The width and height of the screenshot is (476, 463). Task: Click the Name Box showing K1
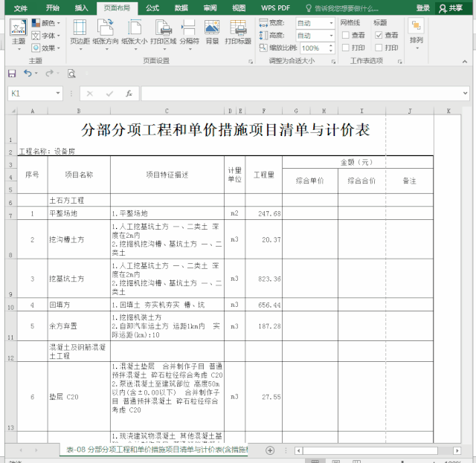(31, 94)
